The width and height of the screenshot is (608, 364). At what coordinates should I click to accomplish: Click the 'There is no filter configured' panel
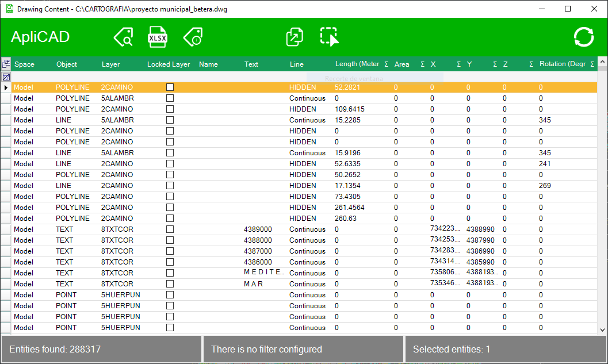click(303, 348)
